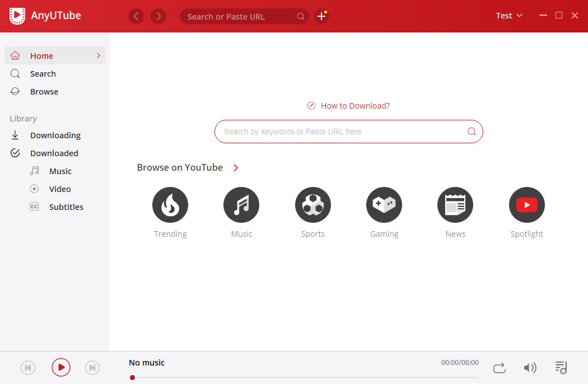Open the Trending flame category
The image size is (588, 384).
click(170, 205)
